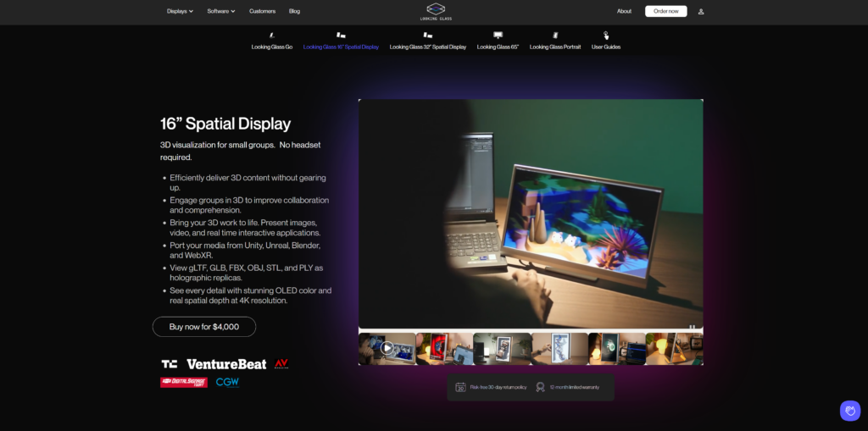The width and height of the screenshot is (868, 431).
Task: Click the Looking Glass Go device icon
Action: pos(272,36)
